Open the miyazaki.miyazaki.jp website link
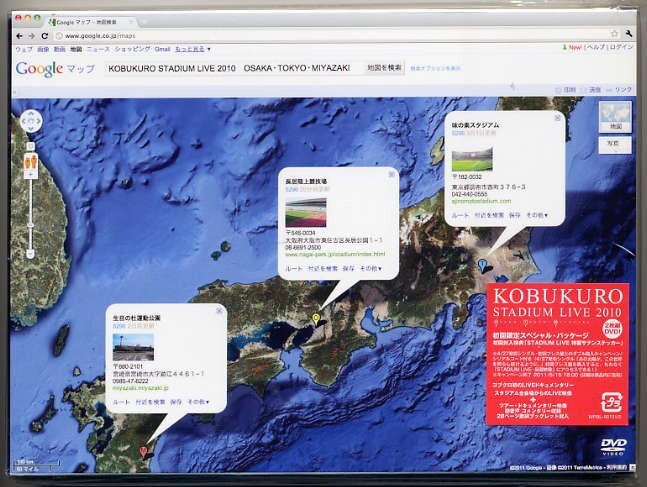The height and width of the screenshot is (487, 647). coord(141,388)
